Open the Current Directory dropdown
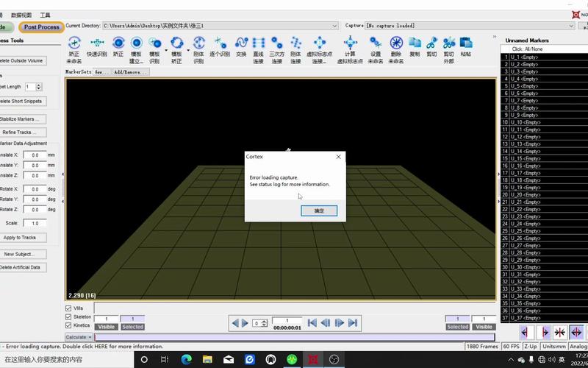This screenshot has width=588, height=368. point(334,26)
